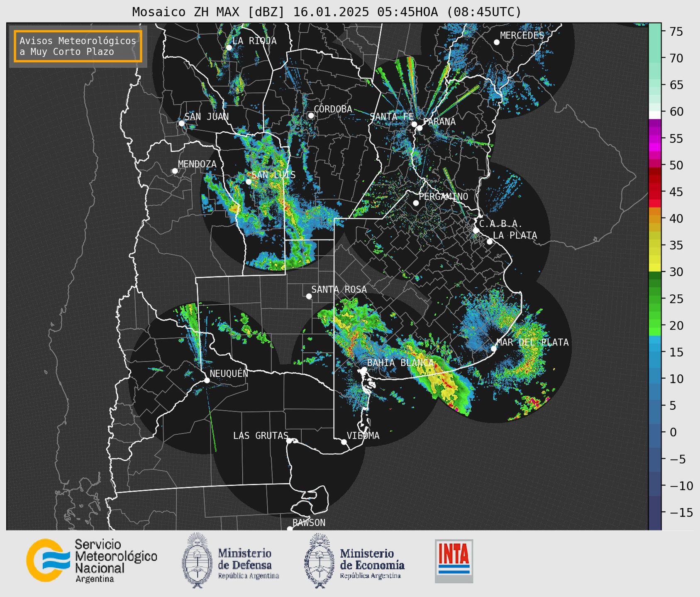Image resolution: width=700 pixels, height=597 pixels.
Task: Click the NEUQUÉN map label
Action: click(229, 373)
